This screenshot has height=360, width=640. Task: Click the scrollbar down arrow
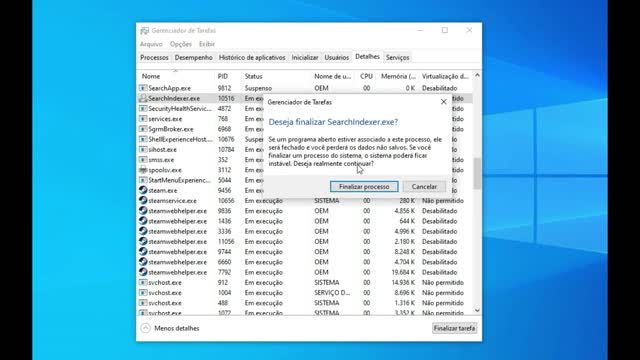point(477,311)
